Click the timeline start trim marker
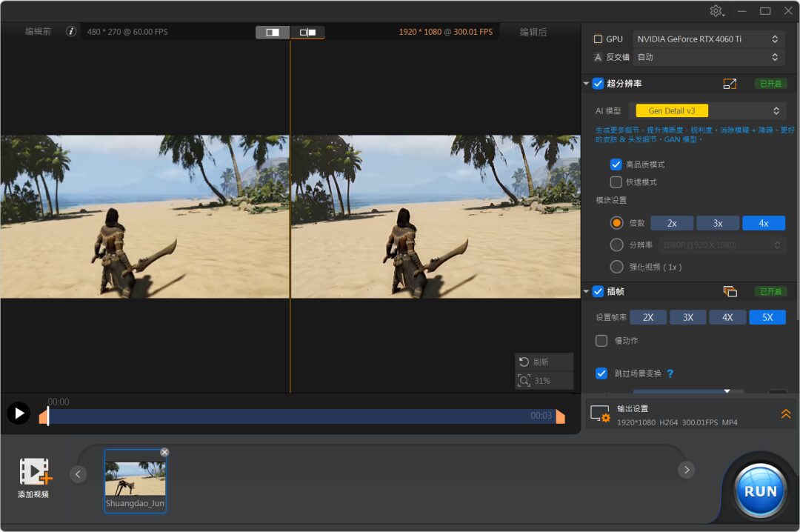Image resolution: width=800 pixels, height=532 pixels. [x=43, y=416]
